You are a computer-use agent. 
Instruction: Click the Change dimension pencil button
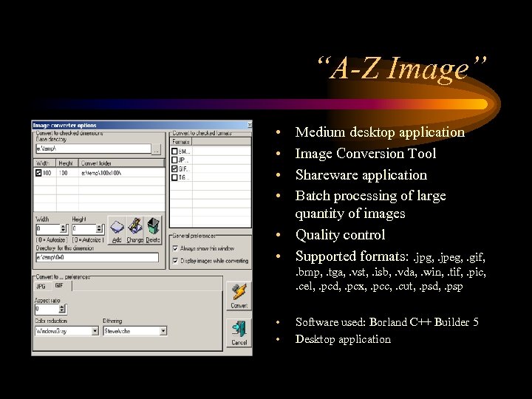[x=134, y=230]
